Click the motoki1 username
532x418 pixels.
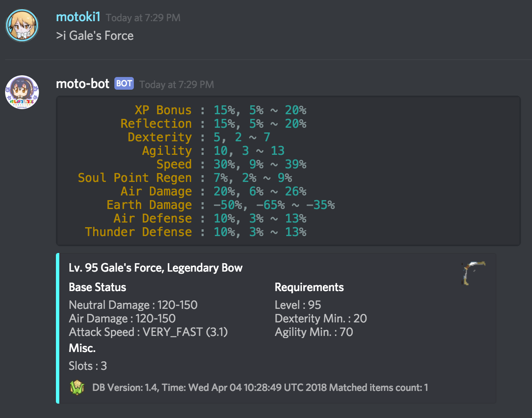(78, 17)
